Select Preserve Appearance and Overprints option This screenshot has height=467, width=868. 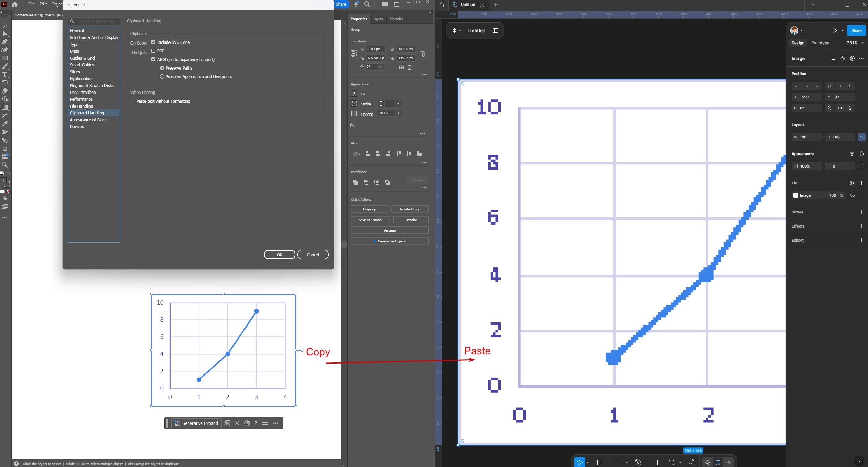point(162,76)
